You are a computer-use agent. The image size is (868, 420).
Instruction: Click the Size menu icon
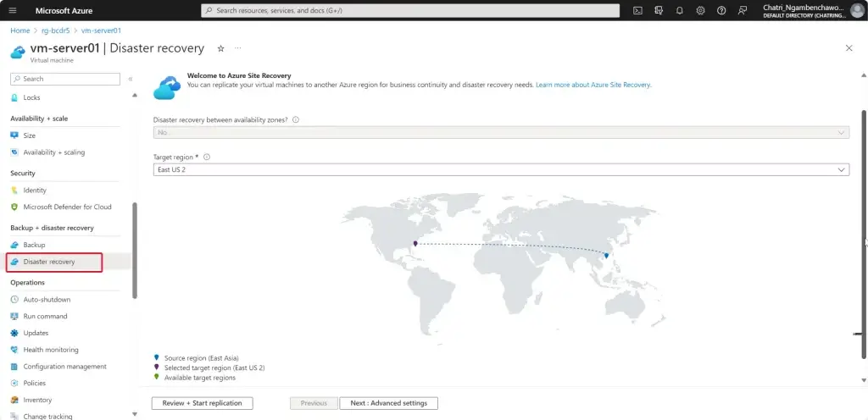tap(14, 135)
